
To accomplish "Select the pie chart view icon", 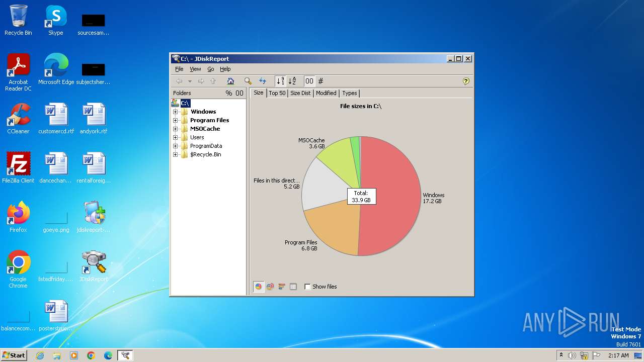I will (259, 287).
